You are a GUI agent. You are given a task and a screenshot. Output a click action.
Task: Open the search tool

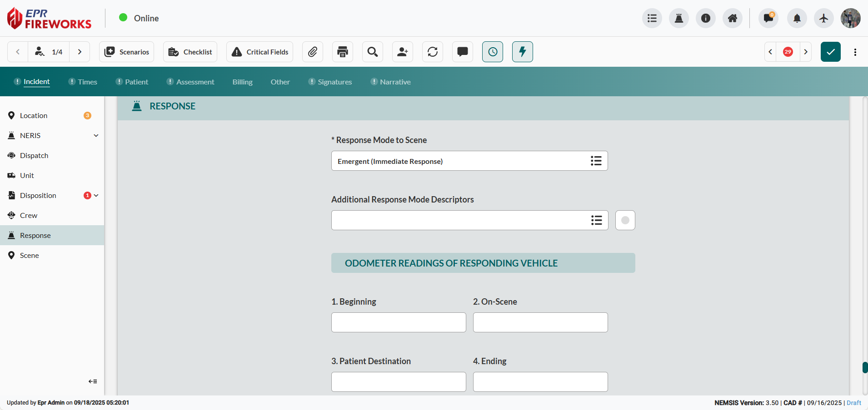pos(372,52)
